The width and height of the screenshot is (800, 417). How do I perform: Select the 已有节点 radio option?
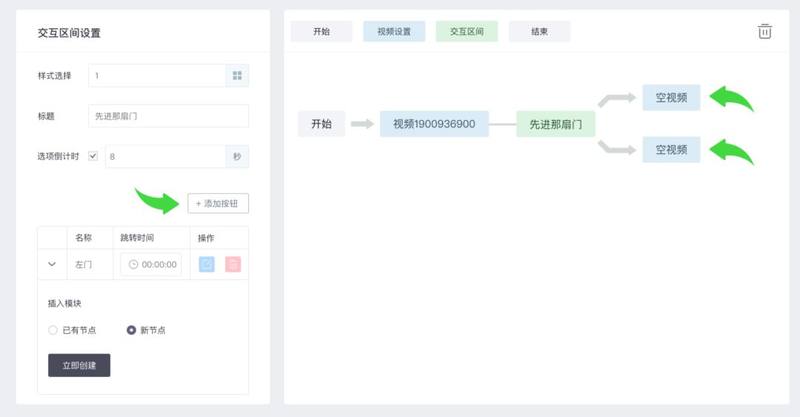pyautogui.click(x=53, y=330)
